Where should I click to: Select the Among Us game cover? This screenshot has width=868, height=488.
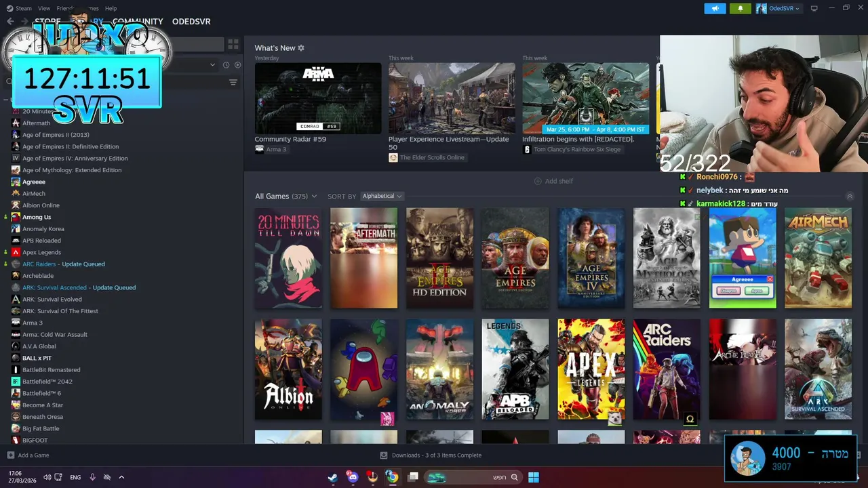[x=364, y=369]
